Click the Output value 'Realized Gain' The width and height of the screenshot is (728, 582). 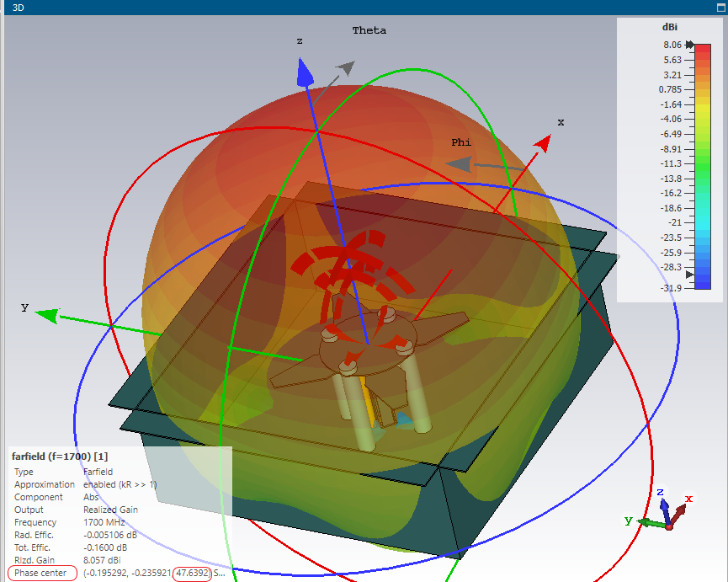(x=110, y=510)
